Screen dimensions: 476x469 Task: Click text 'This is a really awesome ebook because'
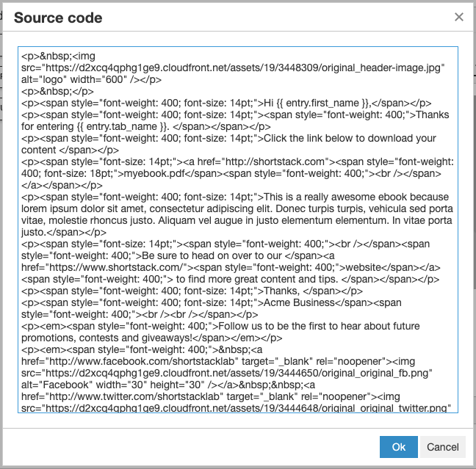pos(356,197)
